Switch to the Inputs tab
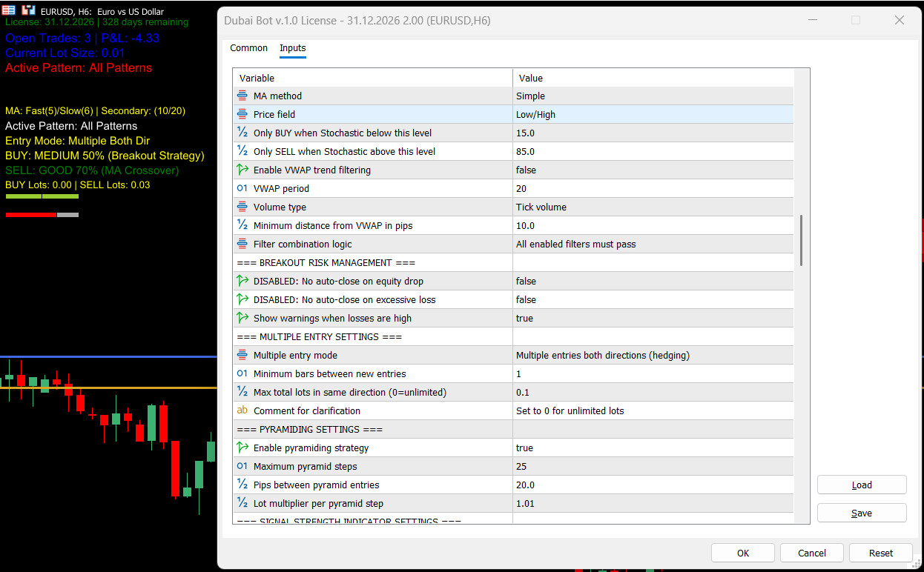The width and height of the screenshot is (924, 572). pyautogui.click(x=292, y=48)
